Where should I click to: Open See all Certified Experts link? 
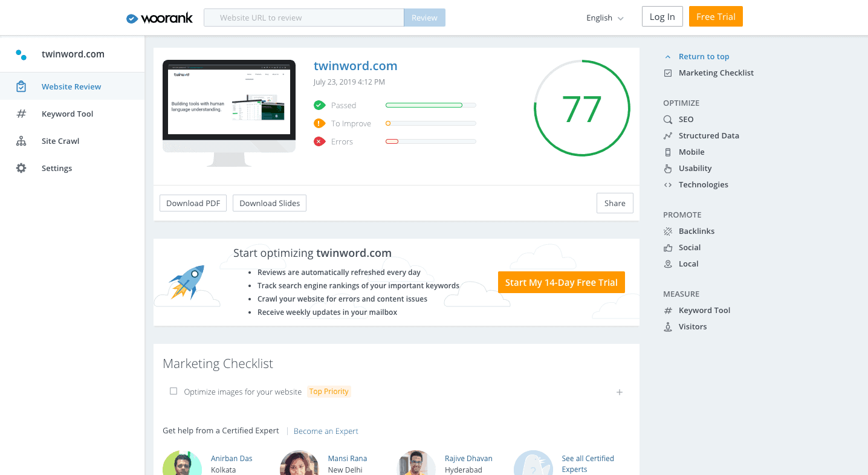[x=588, y=464]
